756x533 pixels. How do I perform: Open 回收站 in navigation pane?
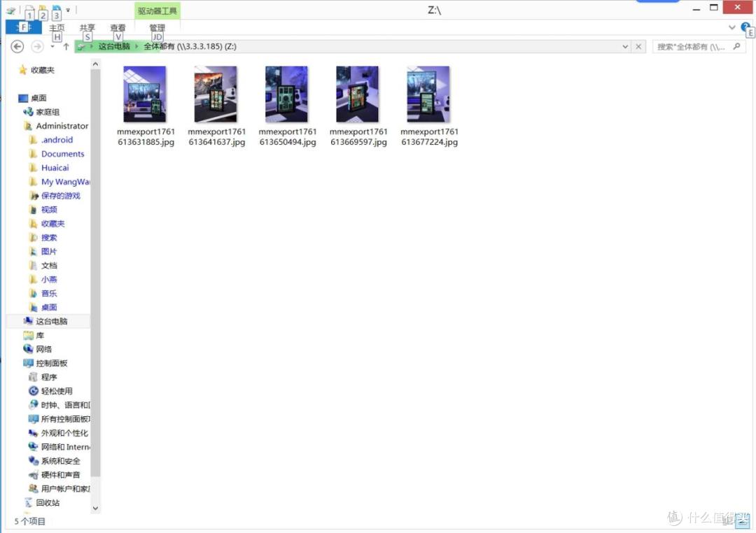pyautogui.click(x=42, y=503)
